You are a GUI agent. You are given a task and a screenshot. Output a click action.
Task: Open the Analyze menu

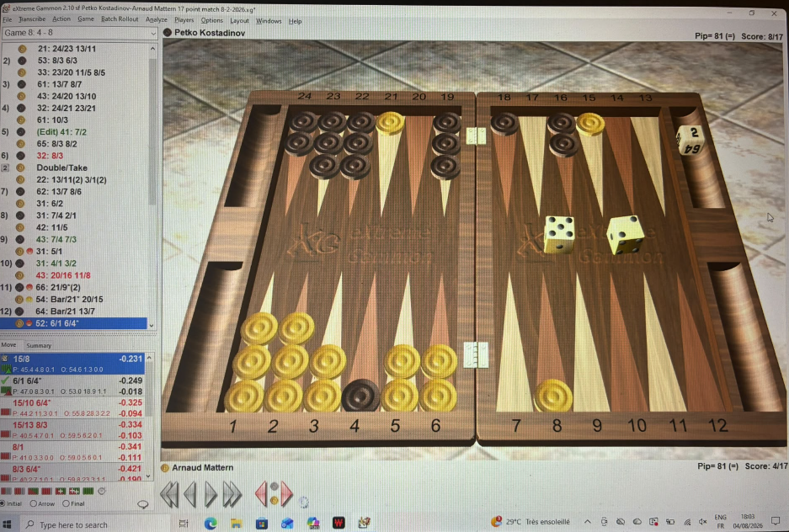(157, 19)
